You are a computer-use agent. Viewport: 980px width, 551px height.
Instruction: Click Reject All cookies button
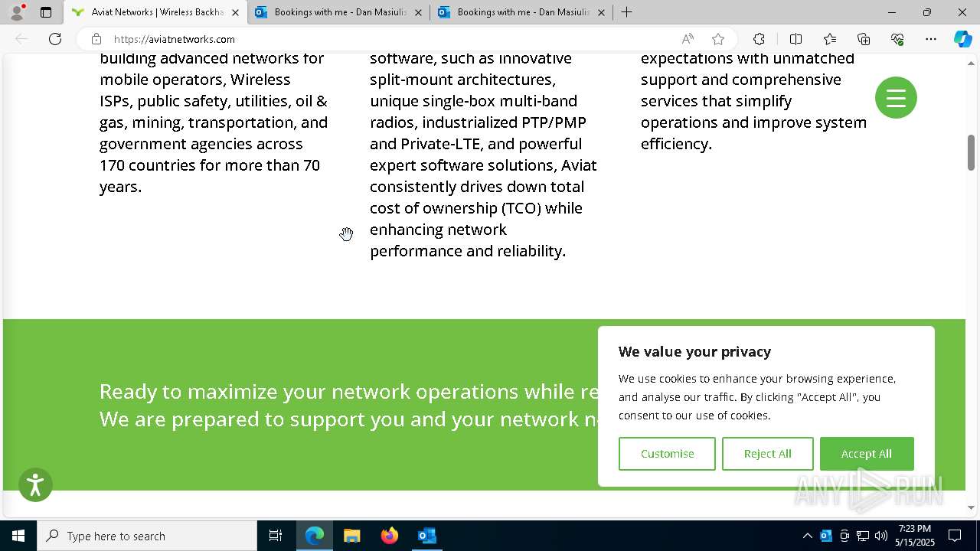[767, 454]
